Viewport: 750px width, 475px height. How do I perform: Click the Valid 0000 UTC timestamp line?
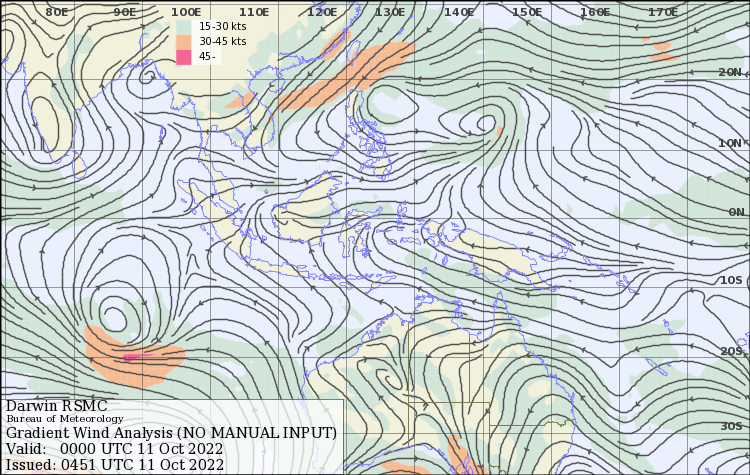[x=115, y=449]
